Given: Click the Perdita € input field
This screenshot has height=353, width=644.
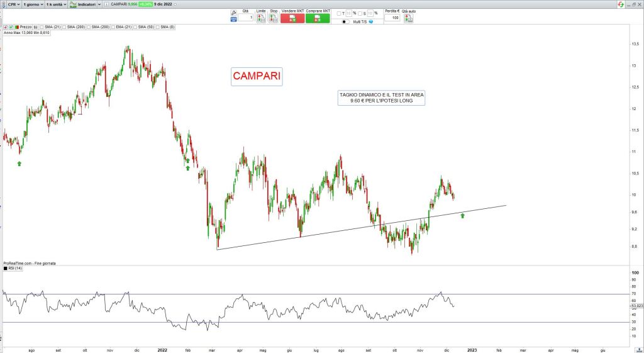Looking at the screenshot, I should 392,18.
